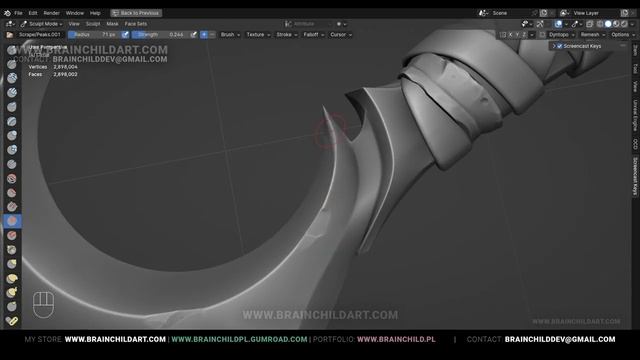Open the Remesh dropdown
Viewport: 640px width, 360px height.
coord(593,35)
